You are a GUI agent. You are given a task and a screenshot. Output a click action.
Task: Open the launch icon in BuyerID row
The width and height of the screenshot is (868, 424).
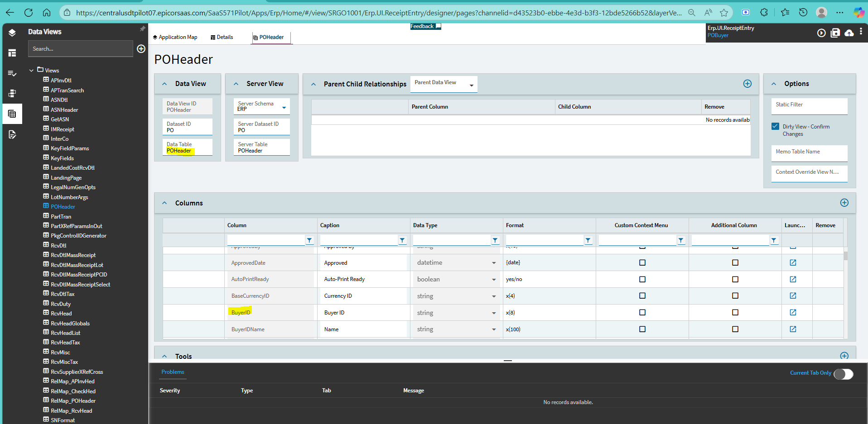click(793, 313)
